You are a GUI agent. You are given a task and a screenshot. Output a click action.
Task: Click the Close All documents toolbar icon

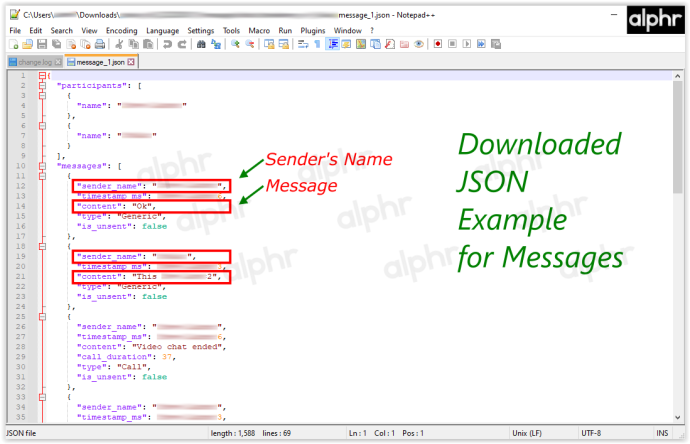tap(86, 44)
